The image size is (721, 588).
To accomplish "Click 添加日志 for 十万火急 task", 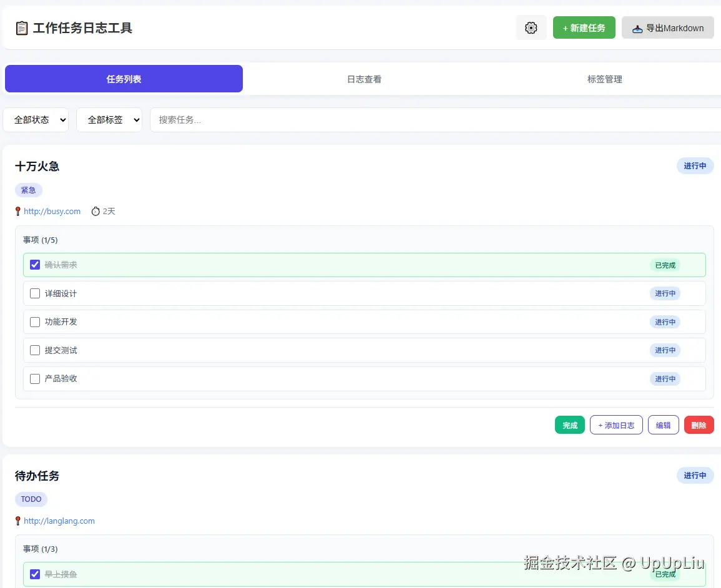I will point(616,425).
